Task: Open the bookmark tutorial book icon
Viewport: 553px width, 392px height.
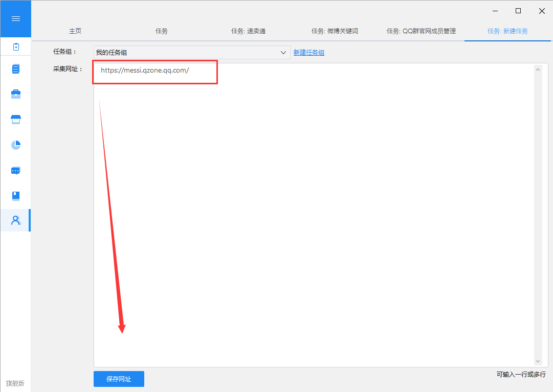Action: click(15, 196)
